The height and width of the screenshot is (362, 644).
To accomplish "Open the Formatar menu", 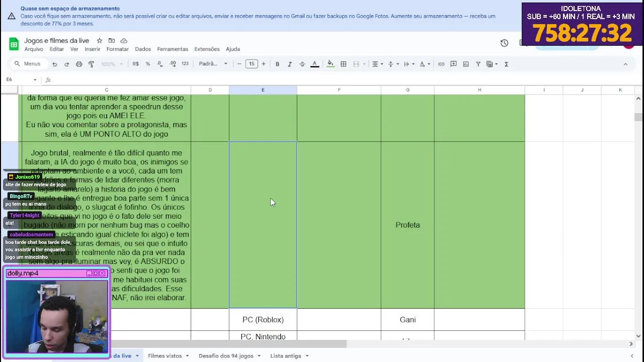I will (x=118, y=49).
